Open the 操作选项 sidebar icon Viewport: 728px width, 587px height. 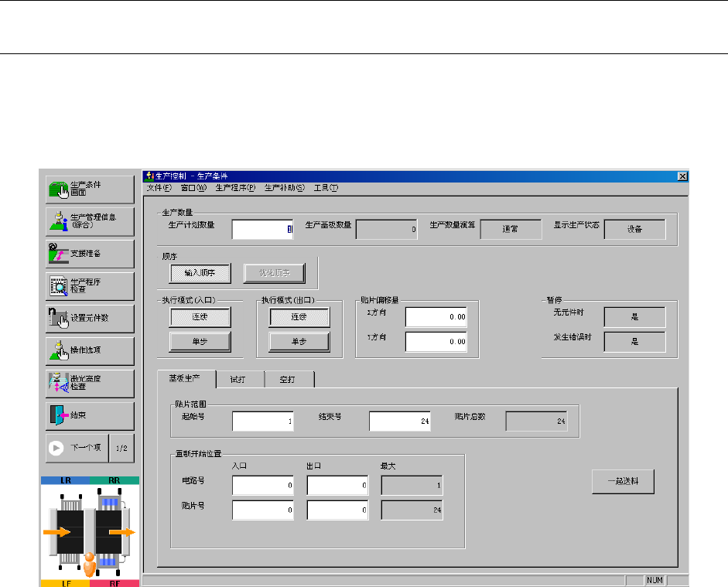click(x=58, y=350)
